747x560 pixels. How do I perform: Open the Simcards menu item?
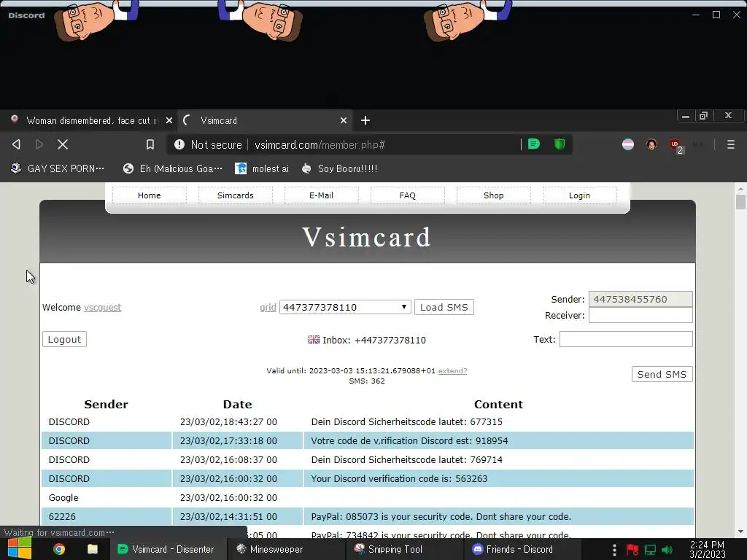(x=236, y=195)
